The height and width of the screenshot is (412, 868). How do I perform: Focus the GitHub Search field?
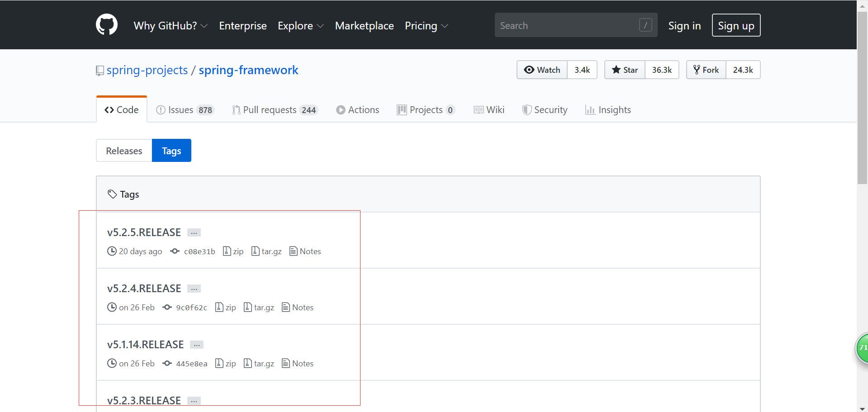576,25
